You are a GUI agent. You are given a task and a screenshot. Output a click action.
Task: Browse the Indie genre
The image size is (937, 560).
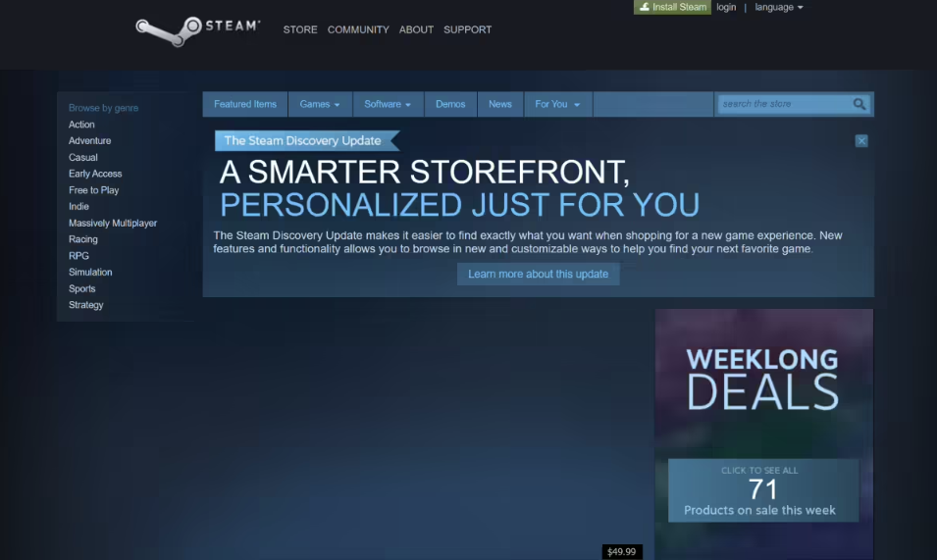coord(78,207)
